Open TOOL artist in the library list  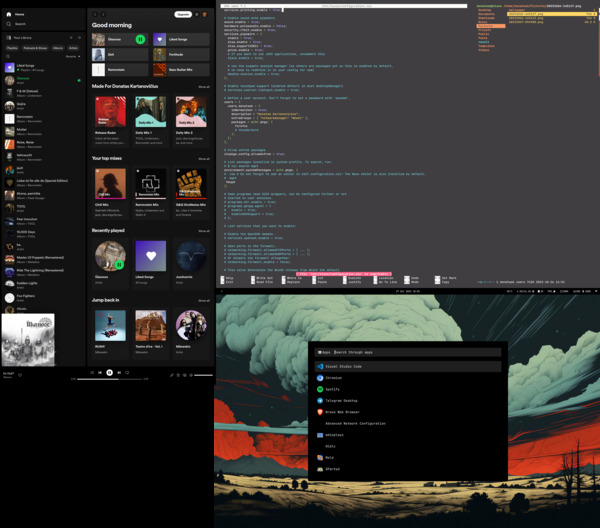(x=42, y=209)
